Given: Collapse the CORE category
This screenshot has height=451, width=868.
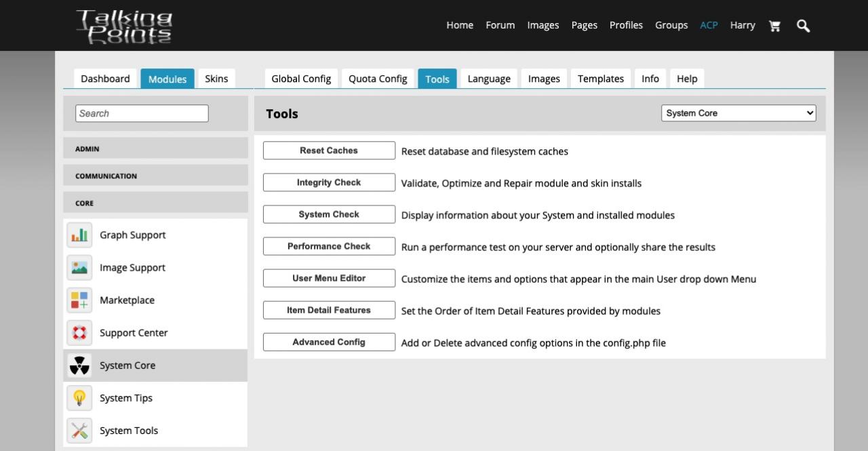Looking at the screenshot, I should 155,203.
